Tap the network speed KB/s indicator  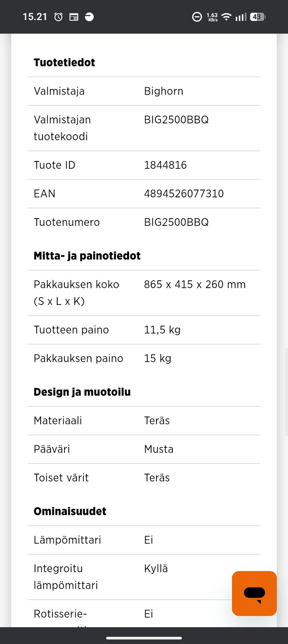coord(212,17)
